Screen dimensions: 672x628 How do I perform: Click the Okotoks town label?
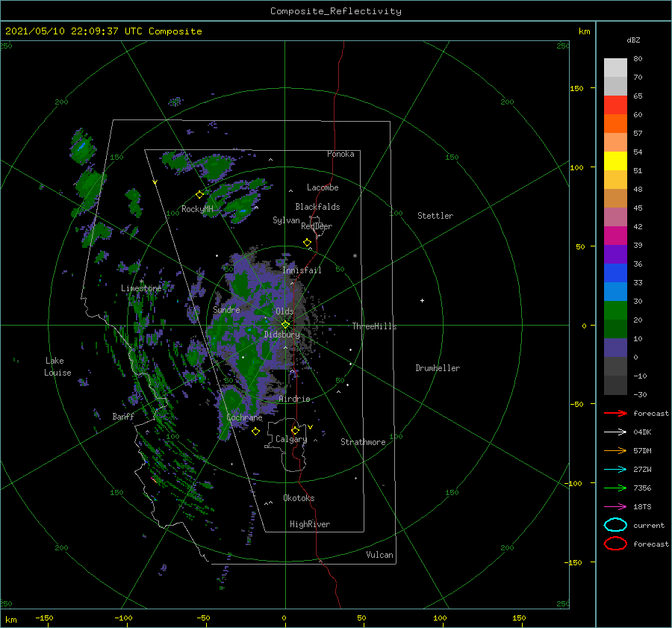click(x=299, y=498)
